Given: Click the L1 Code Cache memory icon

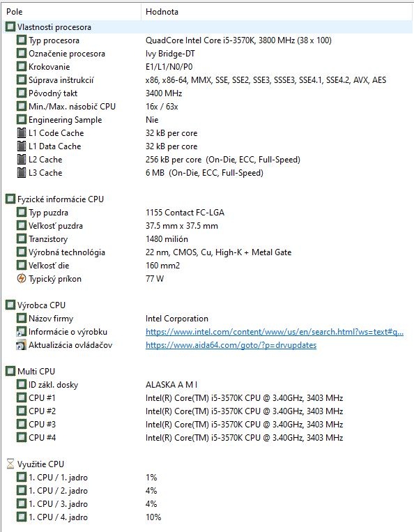Looking at the screenshot, I should coord(22,132).
